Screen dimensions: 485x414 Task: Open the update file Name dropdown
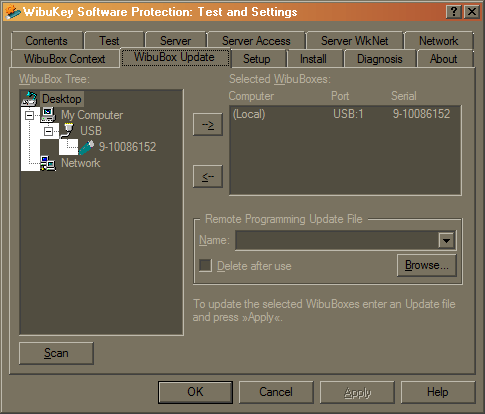[446, 240]
